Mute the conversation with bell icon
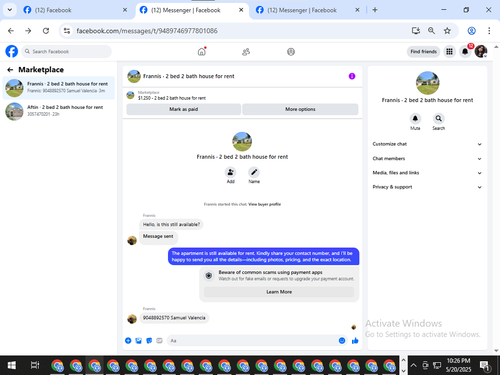The image size is (500, 375). pyautogui.click(x=415, y=118)
